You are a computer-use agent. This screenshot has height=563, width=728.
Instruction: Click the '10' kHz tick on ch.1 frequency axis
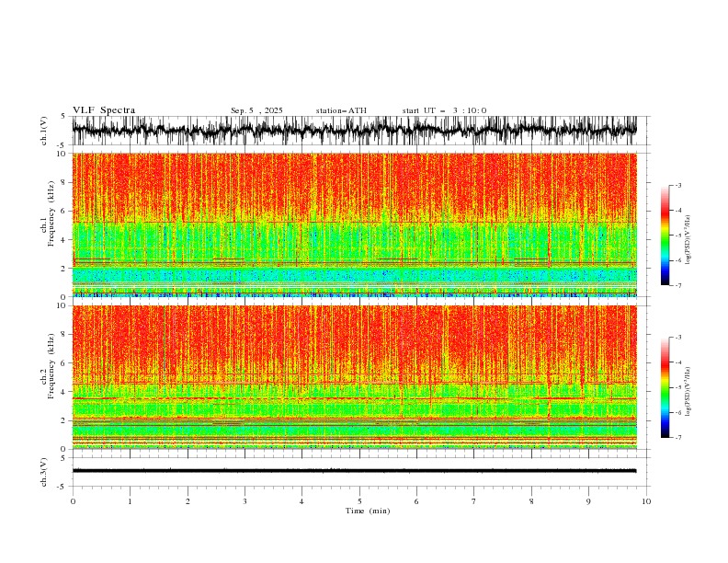click(x=63, y=154)
